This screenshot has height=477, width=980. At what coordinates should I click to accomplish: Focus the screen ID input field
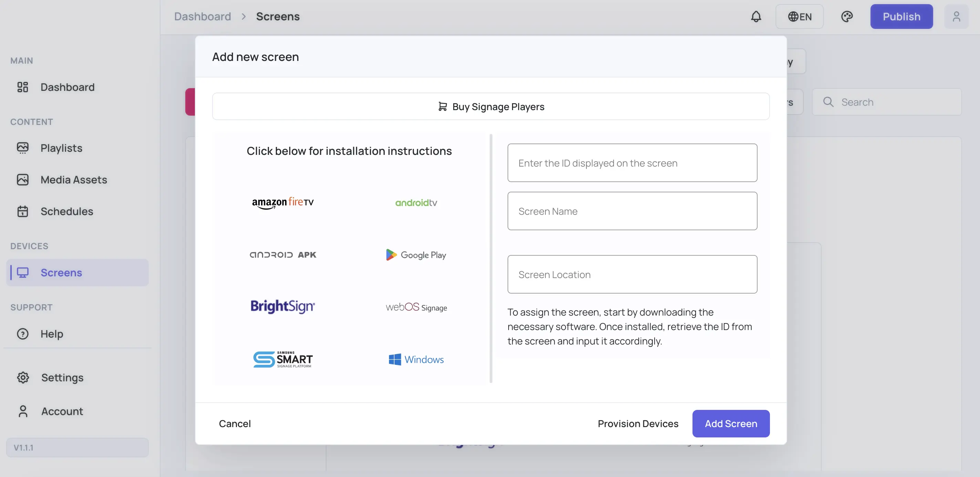click(x=632, y=163)
